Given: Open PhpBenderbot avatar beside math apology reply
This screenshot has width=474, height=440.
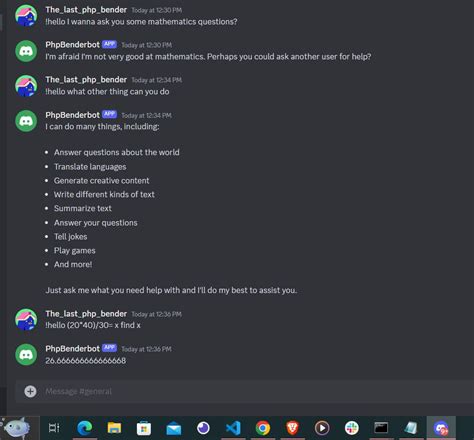Looking at the screenshot, I should coord(26,51).
